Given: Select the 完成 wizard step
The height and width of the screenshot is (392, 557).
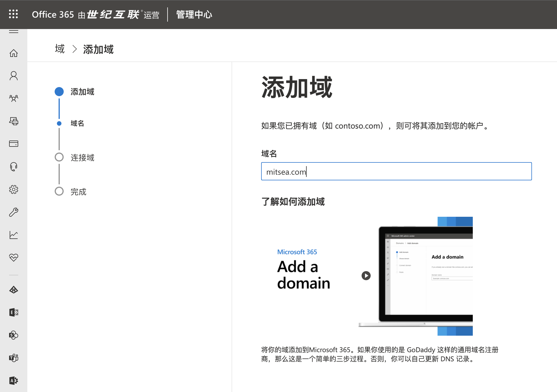Looking at the screenshot, I should (x=78, y=191).
